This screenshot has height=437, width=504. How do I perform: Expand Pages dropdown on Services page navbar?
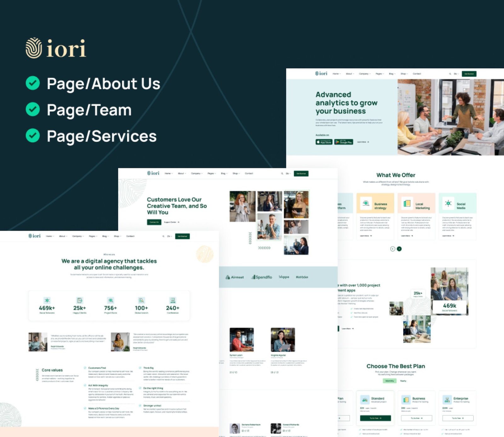[x=380, y=74]
